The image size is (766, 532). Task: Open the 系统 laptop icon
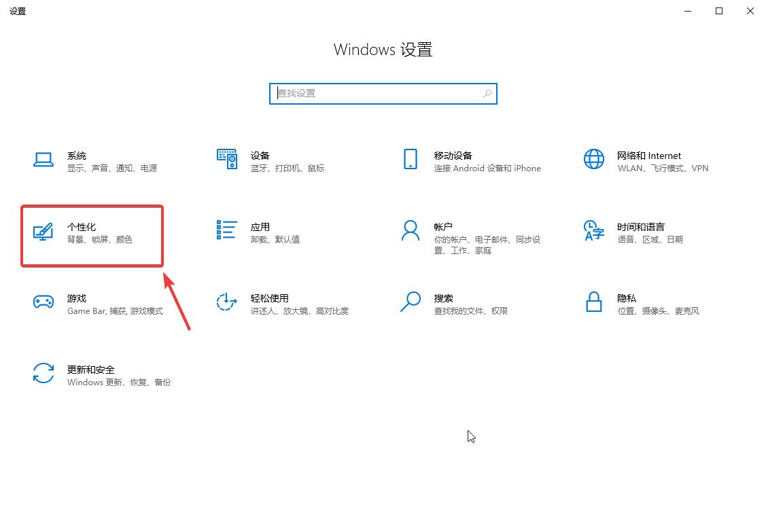[x=43, y=160]
